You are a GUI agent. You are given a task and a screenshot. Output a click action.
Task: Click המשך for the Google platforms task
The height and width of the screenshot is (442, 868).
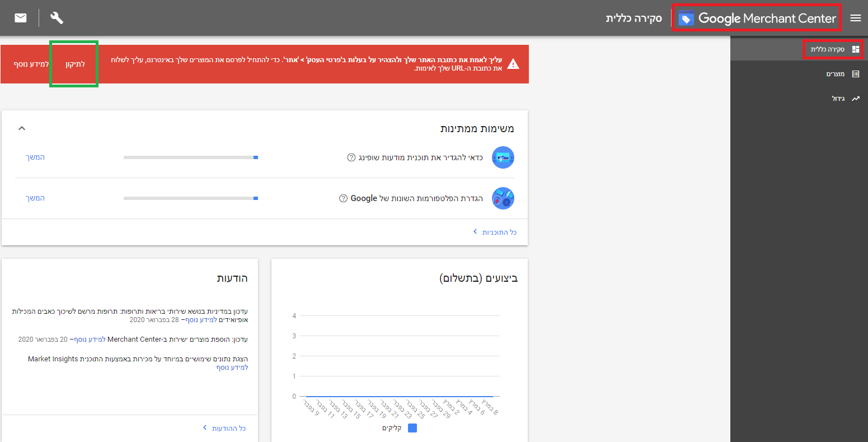tap(35, 198)
